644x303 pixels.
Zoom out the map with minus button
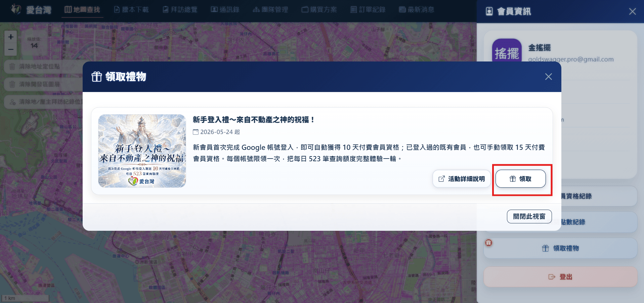pyautogui.click(x=11, y=49)
